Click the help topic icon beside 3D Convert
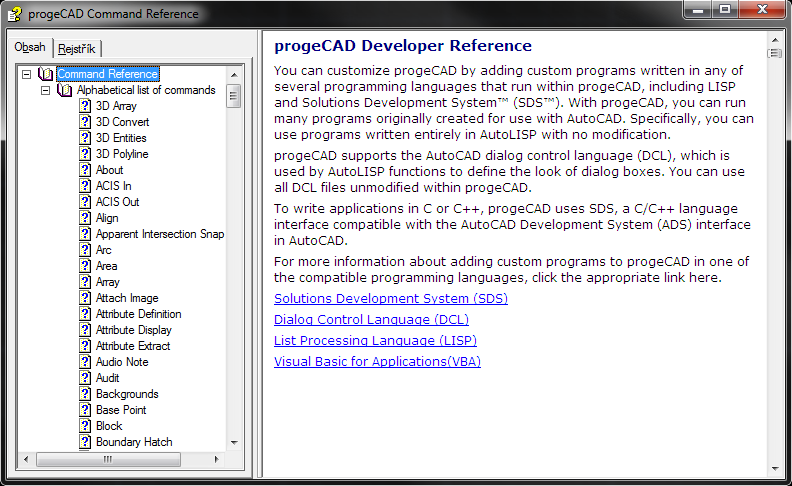792x486 pixels. tap(85, 122)
